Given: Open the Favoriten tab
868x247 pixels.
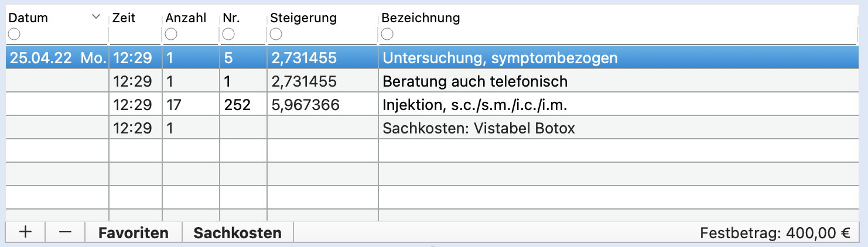Looking at the screenshot, I should point(134,232).
